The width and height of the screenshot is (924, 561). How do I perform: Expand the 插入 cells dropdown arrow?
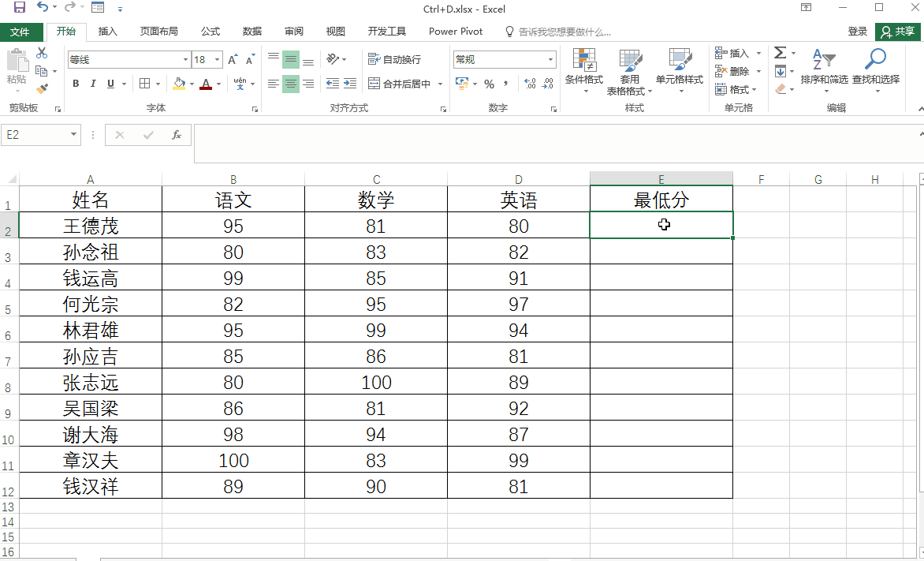[758, 53]
